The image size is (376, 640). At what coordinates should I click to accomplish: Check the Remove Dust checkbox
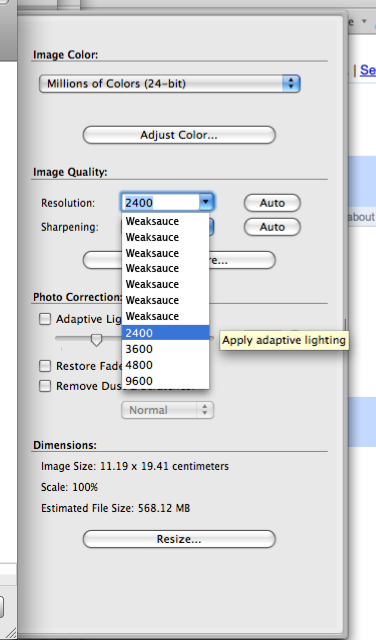45,386
